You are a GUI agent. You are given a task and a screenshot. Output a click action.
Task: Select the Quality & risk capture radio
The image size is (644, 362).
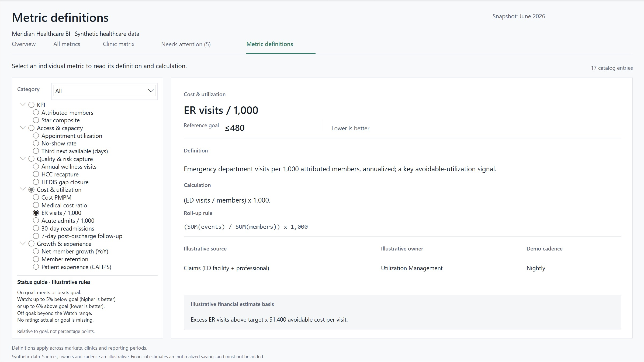(32, 159)
